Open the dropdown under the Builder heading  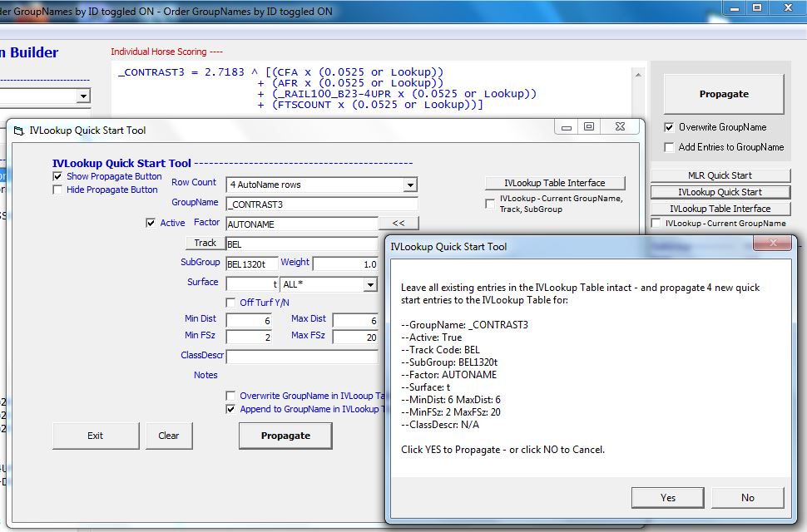(83, 96)
